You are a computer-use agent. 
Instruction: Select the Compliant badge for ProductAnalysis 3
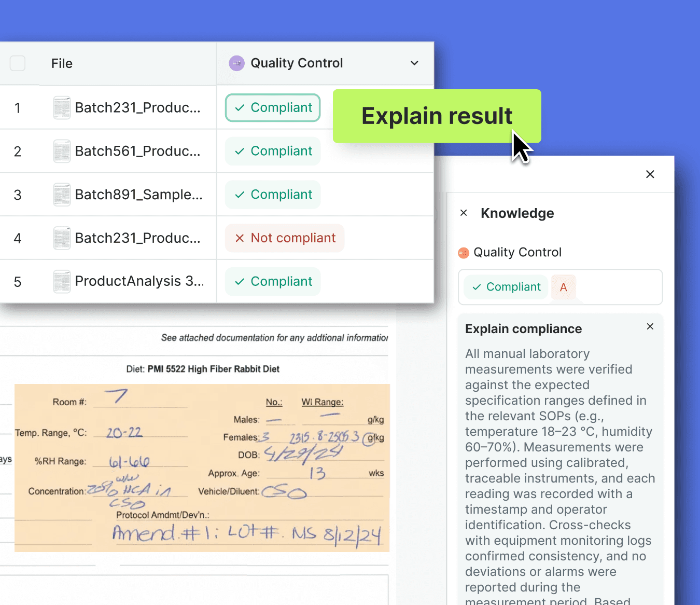(273, 281)
